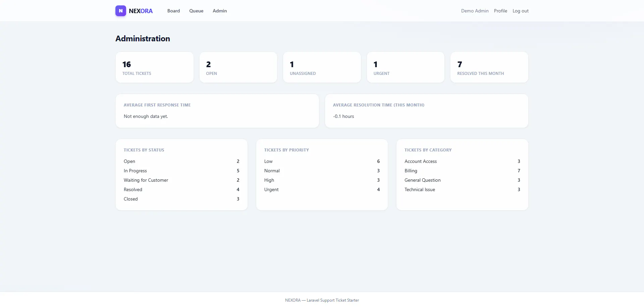Image resolution: width=644 pixels, height=308 pixels.
Task: Click the Open row in Tickets by Status
Action: tap(181, 161)
